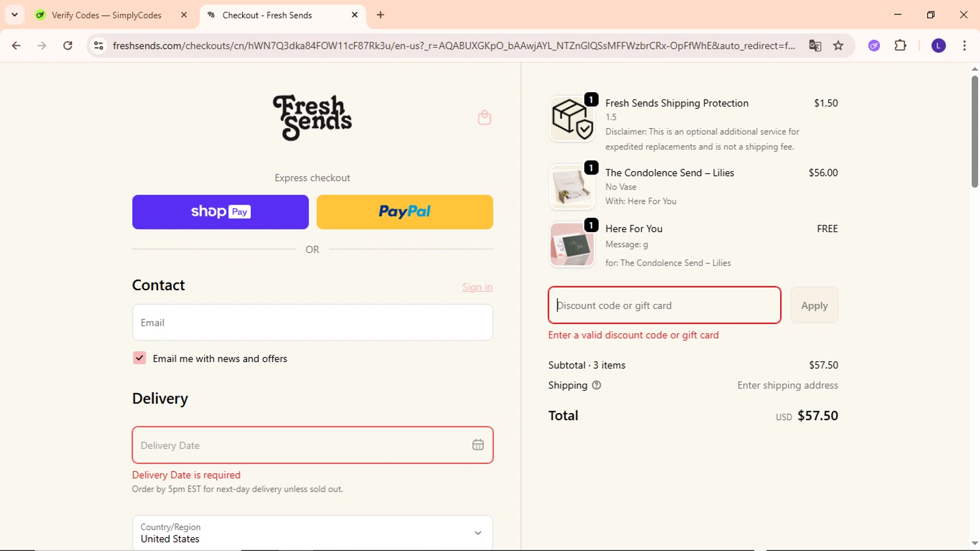Close the Verify Codes — SimplyCodes tab
The height and width of the screenshot is (551, 980).
[x=184, y=15]
